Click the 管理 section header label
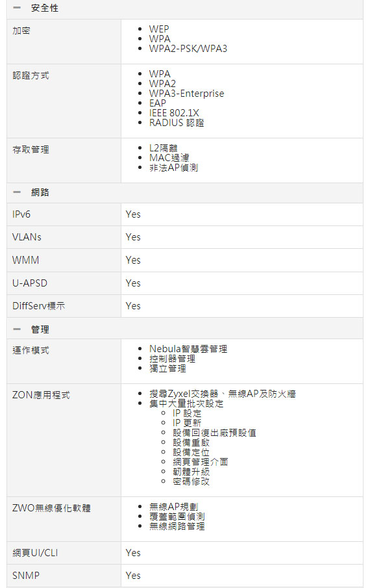Image resolution: width=370 pixels, height=588 pixels. tap(40, 329)
